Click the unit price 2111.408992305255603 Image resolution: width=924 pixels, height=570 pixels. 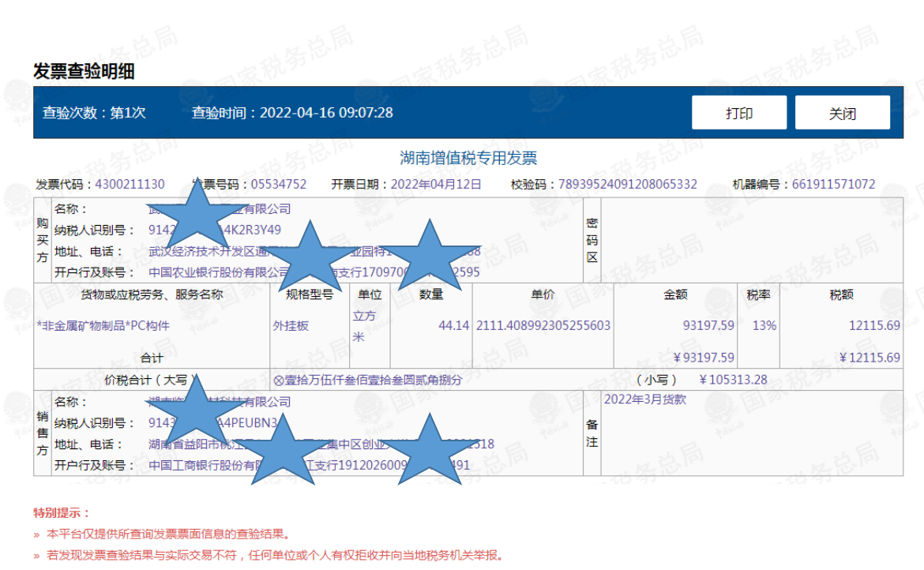(543, 325)
